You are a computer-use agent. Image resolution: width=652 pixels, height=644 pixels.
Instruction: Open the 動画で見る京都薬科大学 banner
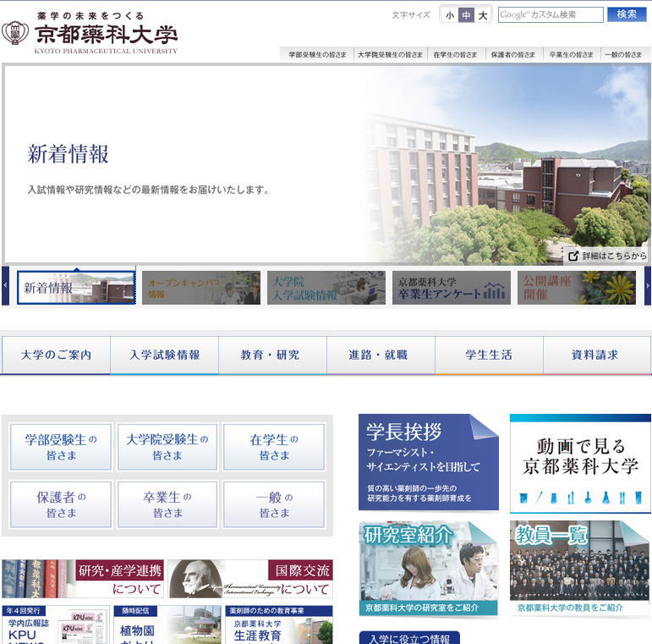pos(580,462)
